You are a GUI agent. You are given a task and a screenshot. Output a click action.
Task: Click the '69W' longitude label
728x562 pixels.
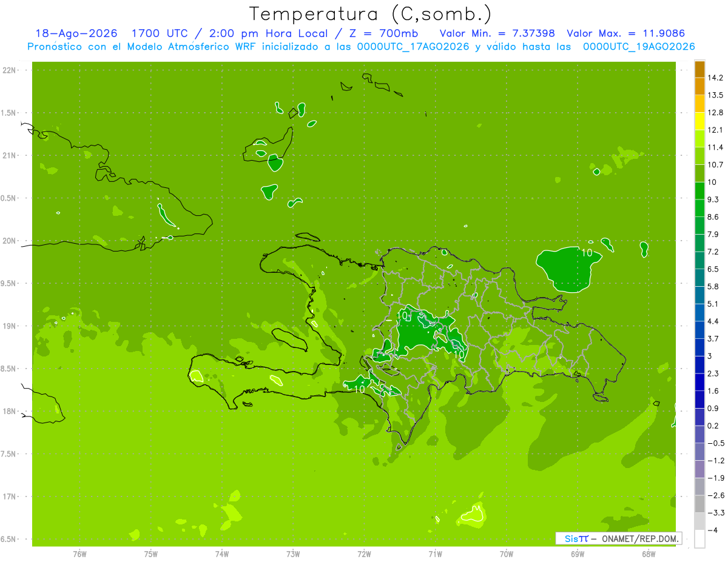click(x=577, y=554)
